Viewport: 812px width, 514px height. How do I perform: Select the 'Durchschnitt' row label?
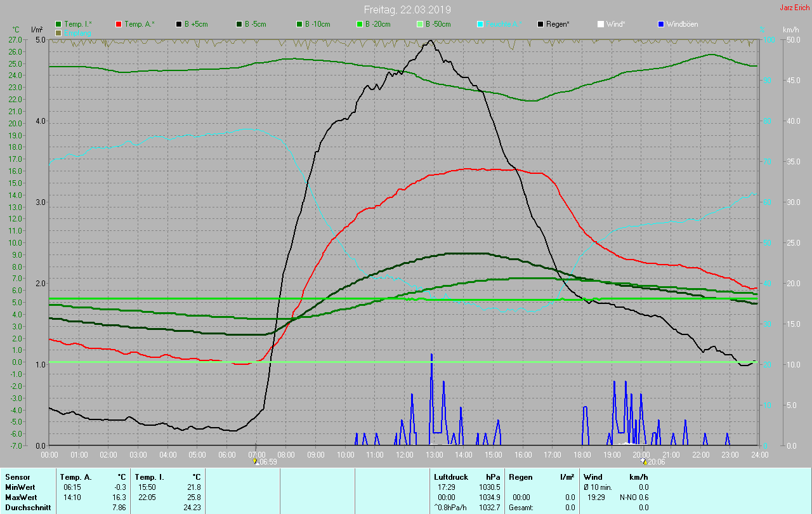27,508
